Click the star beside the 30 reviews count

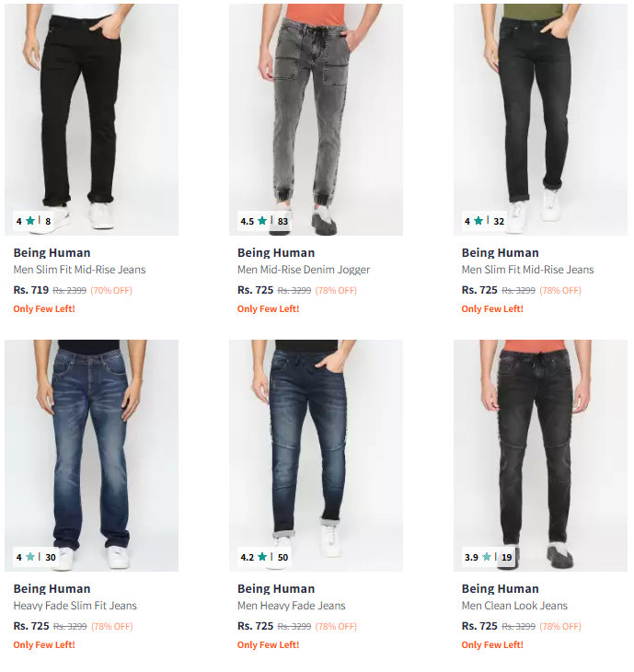(x=30, y=557)
